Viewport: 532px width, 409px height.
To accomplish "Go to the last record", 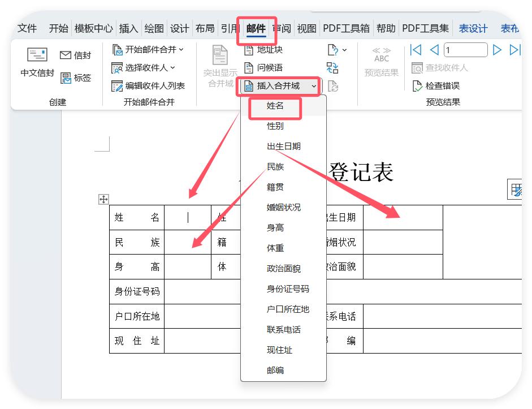I will (x=514, y=50).
